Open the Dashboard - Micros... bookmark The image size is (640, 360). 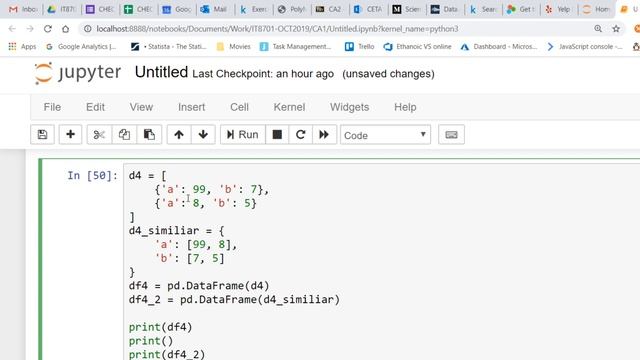(498, 47)
